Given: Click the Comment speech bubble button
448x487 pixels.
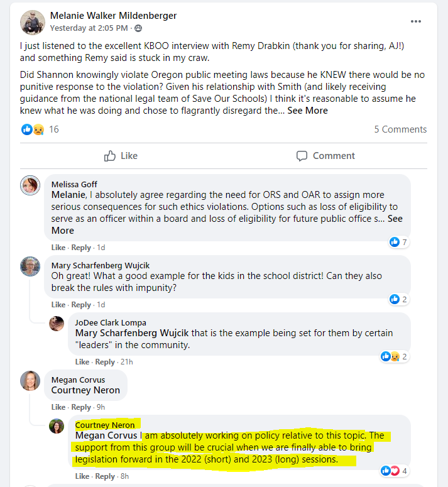Looking at the screenshot, I should 325,156.
